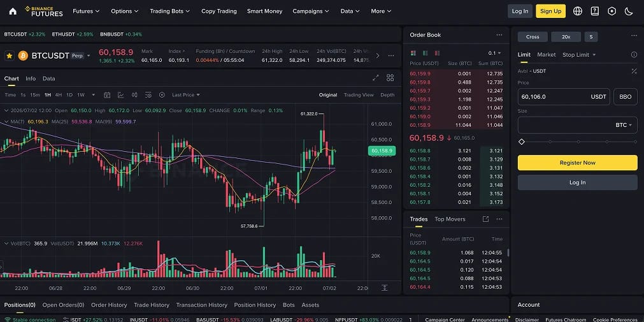Open ticker bar more options menu
Viewport: 644px width, 322px height.
click(391, 55)
